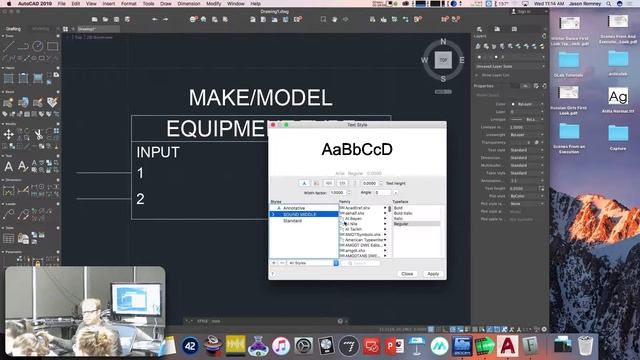Open the All Styles filter dropdown
This screenshot has height=360, width=640.
click(313, 263)
